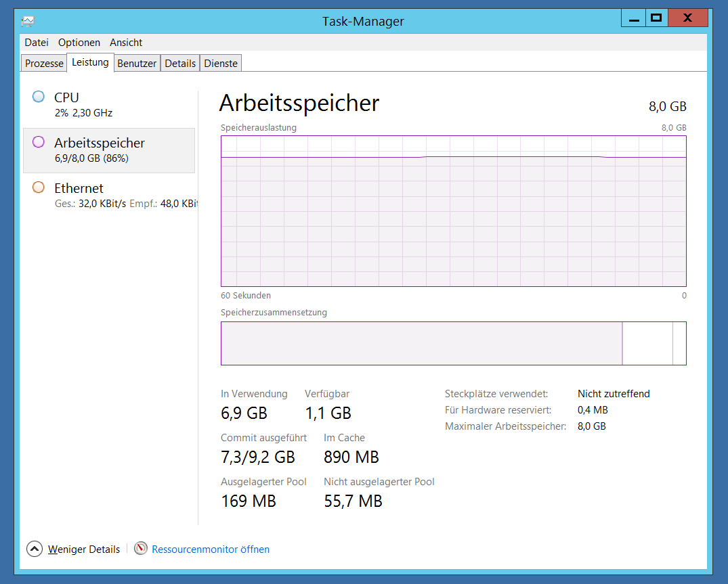This screenshot has width=728, height=584.
Task: Click the Verfügbar value 1,1 GB
Action: point(328,413)
